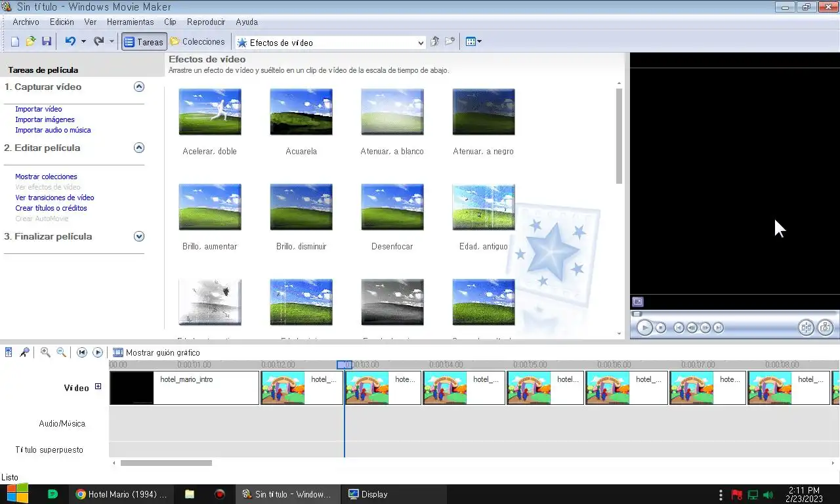Click the timeline playhead marker
840x504 pixels.
coord(344,365)
